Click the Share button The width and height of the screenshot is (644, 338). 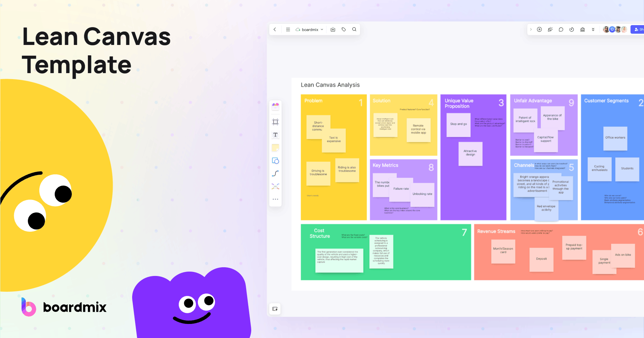coord(637,30)
